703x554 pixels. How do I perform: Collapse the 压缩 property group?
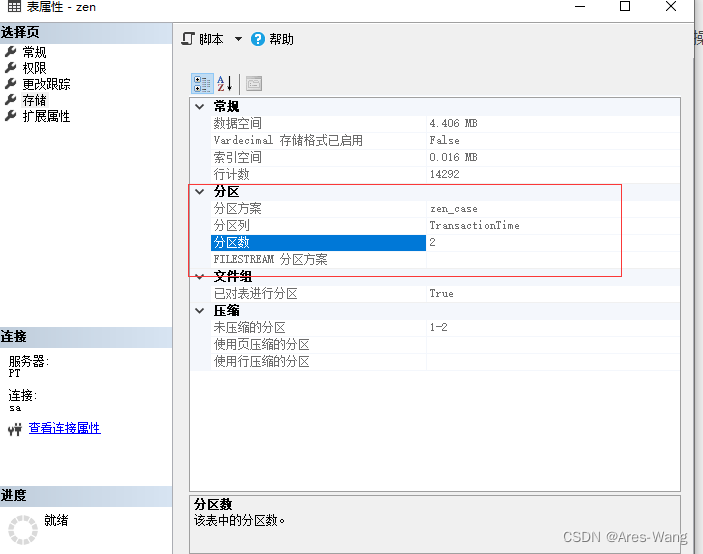coord(200,311)
